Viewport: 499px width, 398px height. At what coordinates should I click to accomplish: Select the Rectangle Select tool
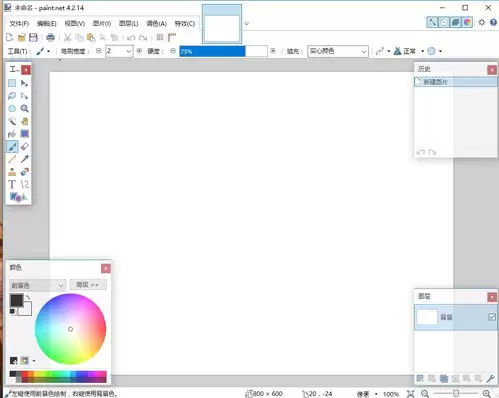(x=12, y=83)
